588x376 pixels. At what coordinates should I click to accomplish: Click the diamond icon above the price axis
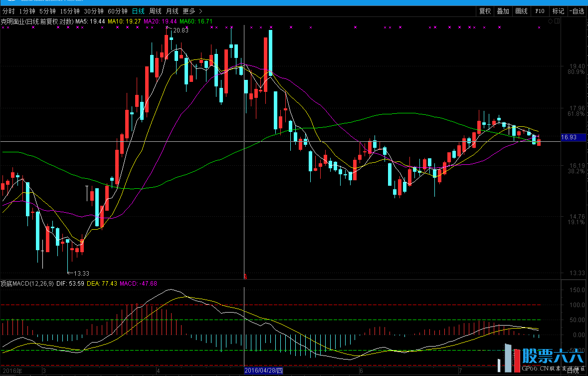tap(550, 21)
